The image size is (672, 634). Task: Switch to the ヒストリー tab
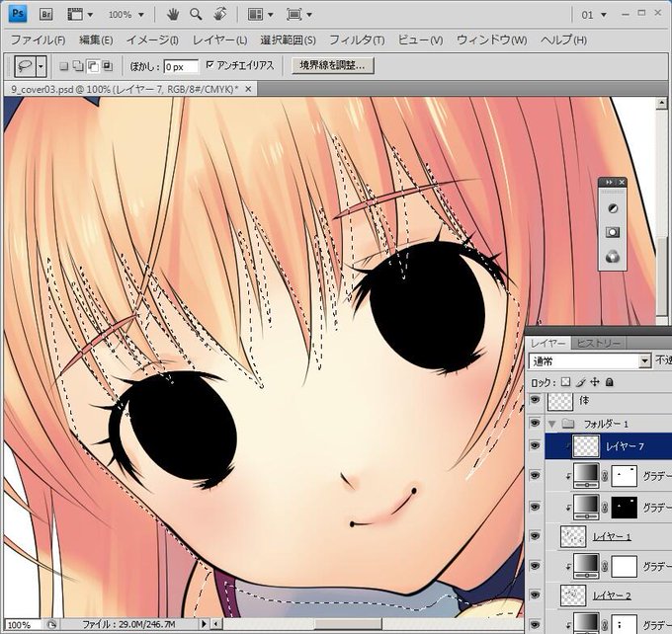tap(598, 343)
